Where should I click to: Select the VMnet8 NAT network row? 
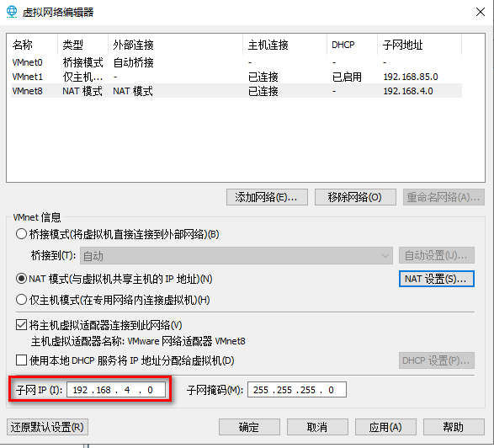(x=236, y=91)
